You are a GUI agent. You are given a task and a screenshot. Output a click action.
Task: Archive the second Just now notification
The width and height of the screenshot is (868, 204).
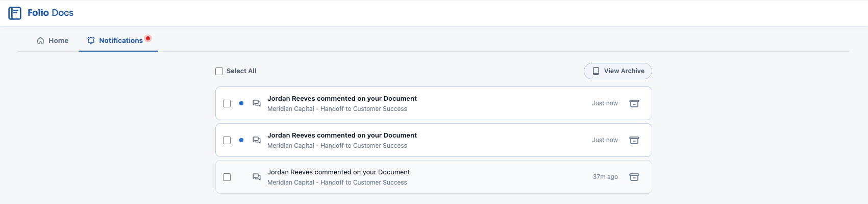pyautogui.click(x=634, y=140)
